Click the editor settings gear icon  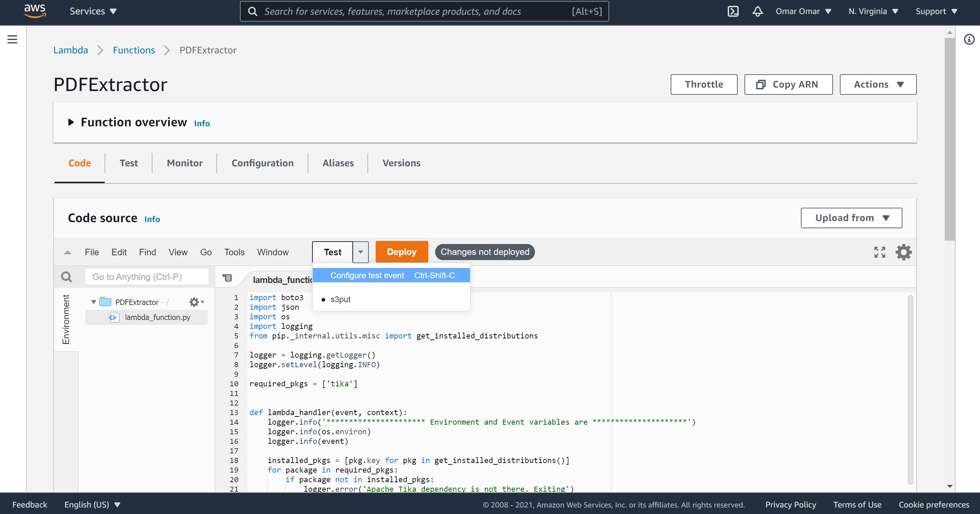(903, 253)
